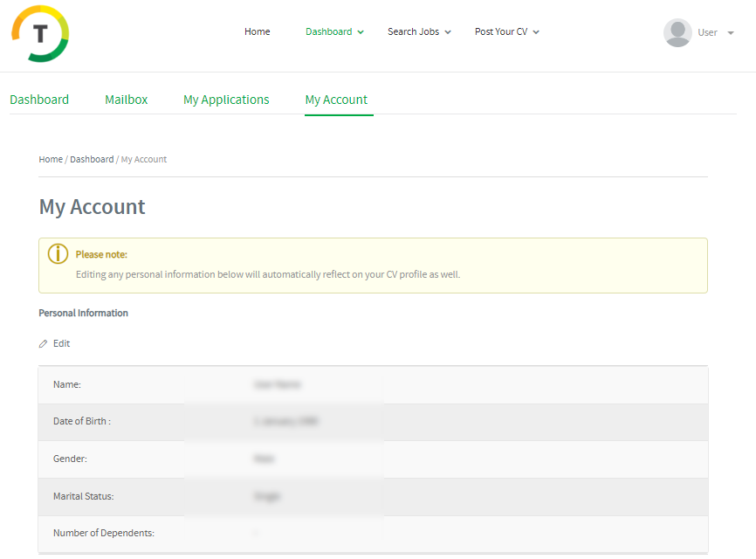
Task: Click the Edit personal information link
Action: (61, 343)
